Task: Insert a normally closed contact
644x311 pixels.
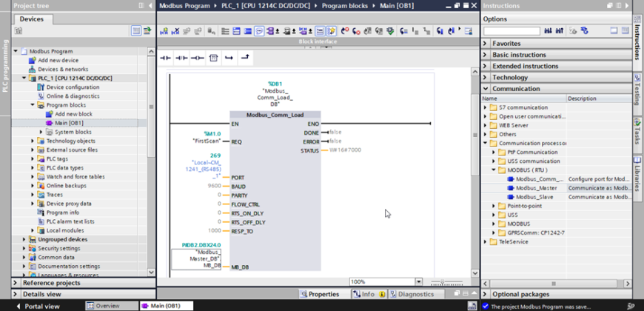Action: click(181, 58)
